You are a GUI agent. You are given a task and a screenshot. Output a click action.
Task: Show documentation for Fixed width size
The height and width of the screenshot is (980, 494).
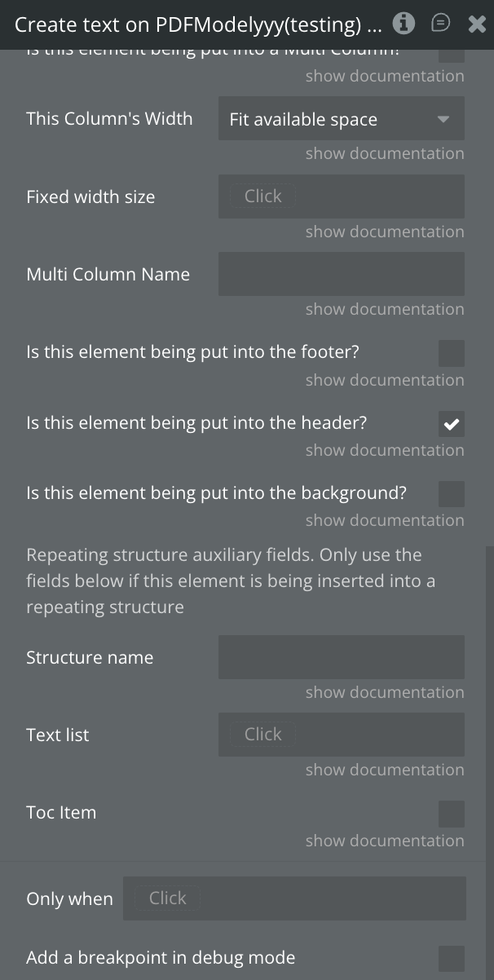[x=385, y=232]
